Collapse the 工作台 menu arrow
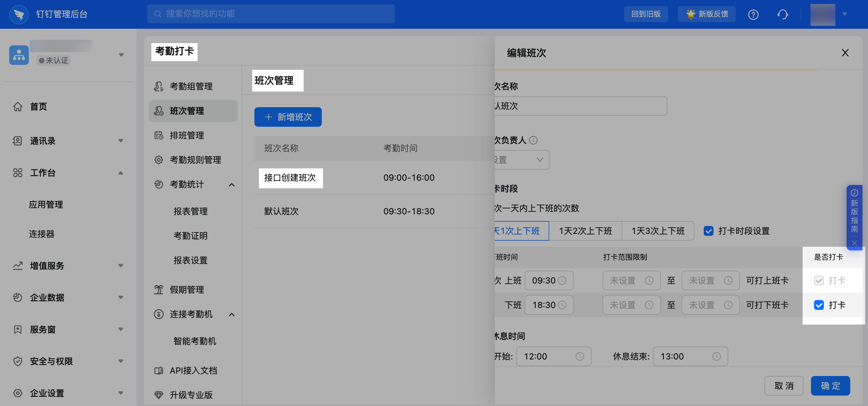Image resolution: width=868 pixels, height=406 pixels. [x=121, y=173]
